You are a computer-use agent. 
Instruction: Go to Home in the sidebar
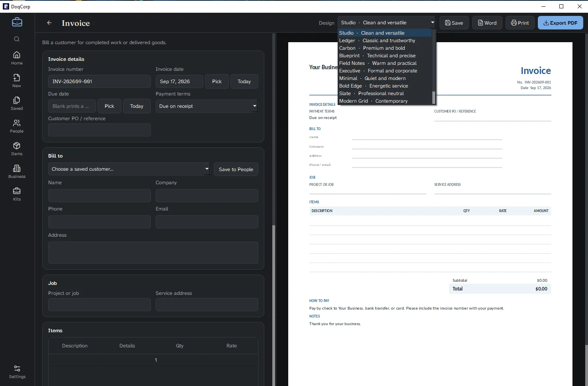(x=17, y=58)
